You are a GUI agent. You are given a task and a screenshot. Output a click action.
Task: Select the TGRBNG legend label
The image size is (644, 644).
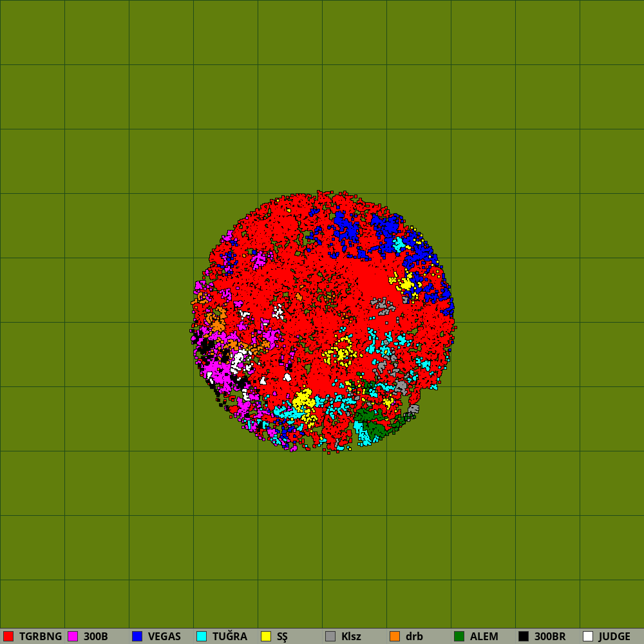tap(40, 636)
